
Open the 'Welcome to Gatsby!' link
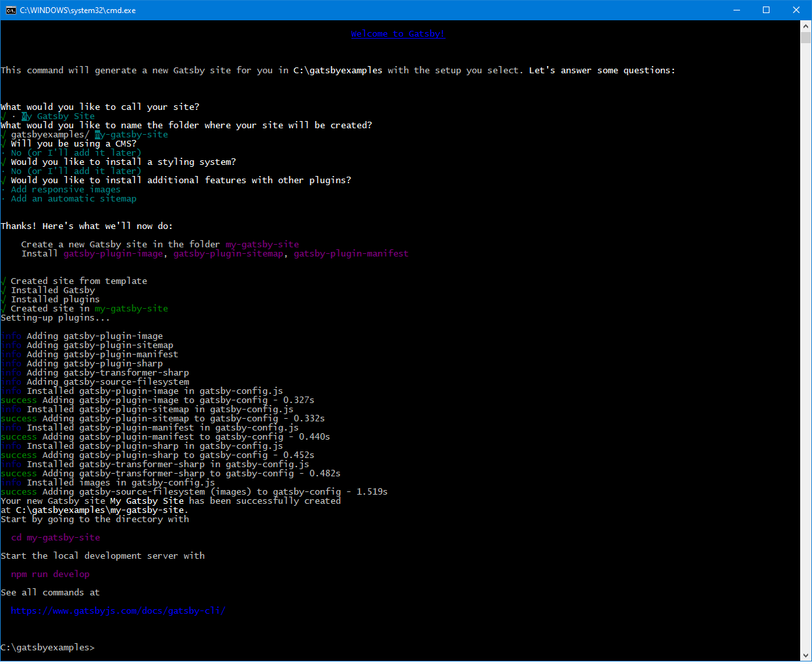tap(398, 34)
